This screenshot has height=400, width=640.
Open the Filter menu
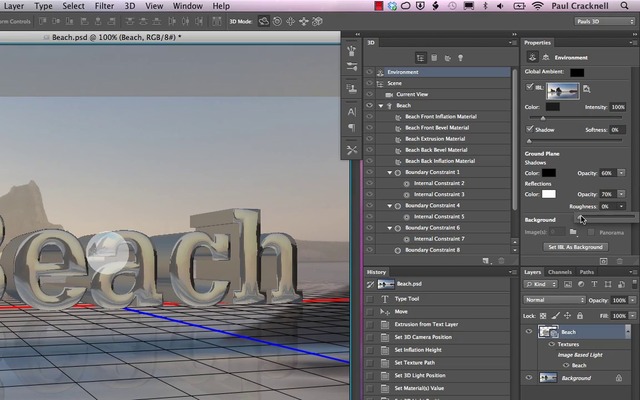(105, 6)
